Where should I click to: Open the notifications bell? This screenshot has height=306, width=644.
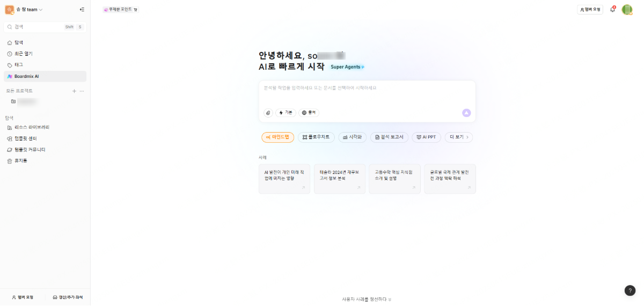[x=612, y=9]
